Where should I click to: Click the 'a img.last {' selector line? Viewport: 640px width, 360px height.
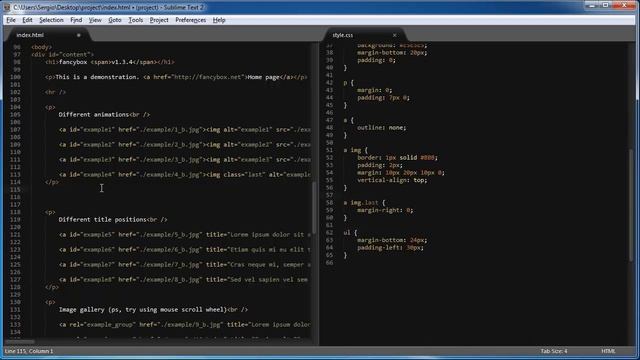click(364, 202)
